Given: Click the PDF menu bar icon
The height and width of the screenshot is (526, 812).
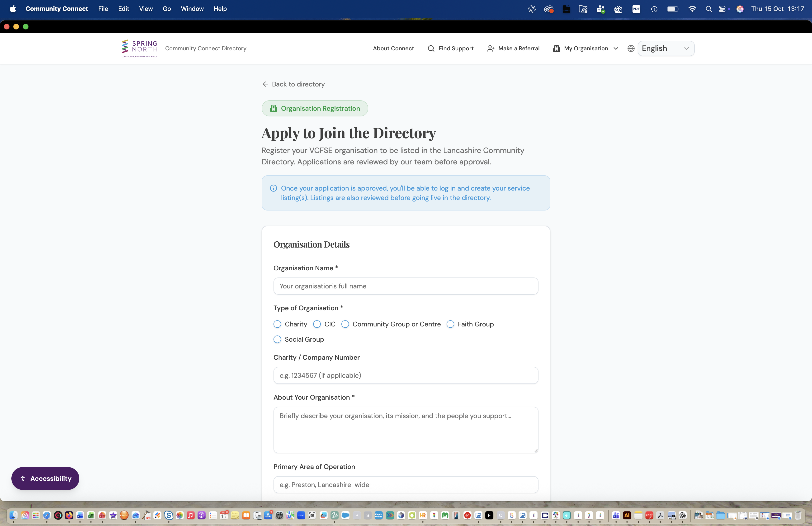Looking at the screenshot, I should (x=636, y=9).
